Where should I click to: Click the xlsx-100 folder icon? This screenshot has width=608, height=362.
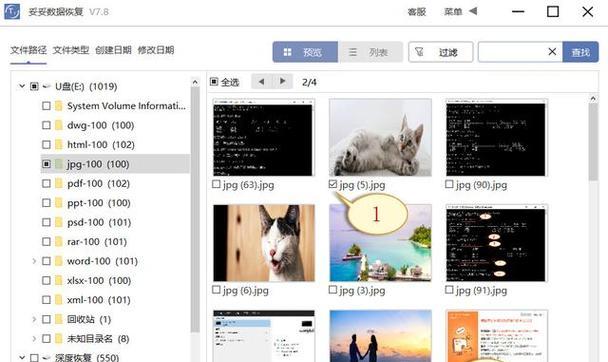(59, 280)
